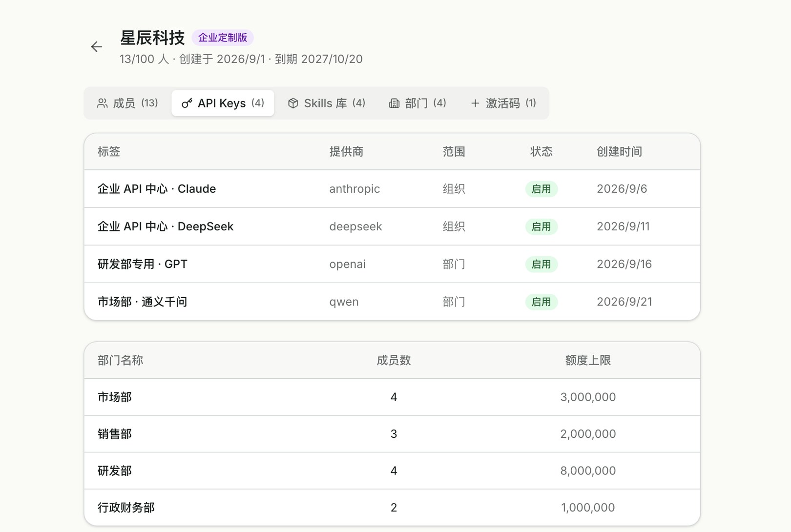Image resolution: width=791 pixels, height=532 pixels.
Task: Click the deepseek provider cell
Action: tap(355, 226)
